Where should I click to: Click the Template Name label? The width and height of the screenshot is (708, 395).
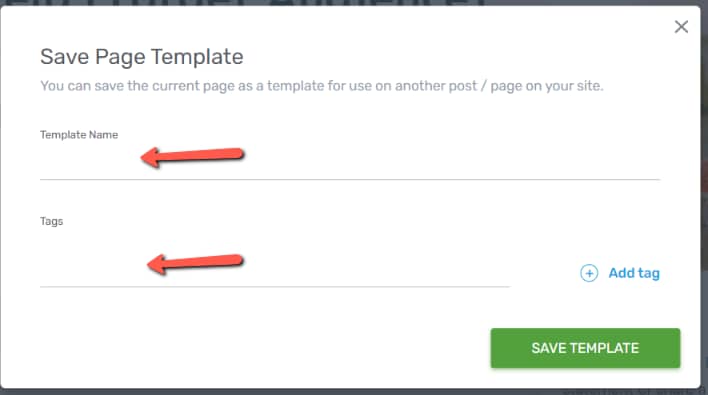[79, 135]
